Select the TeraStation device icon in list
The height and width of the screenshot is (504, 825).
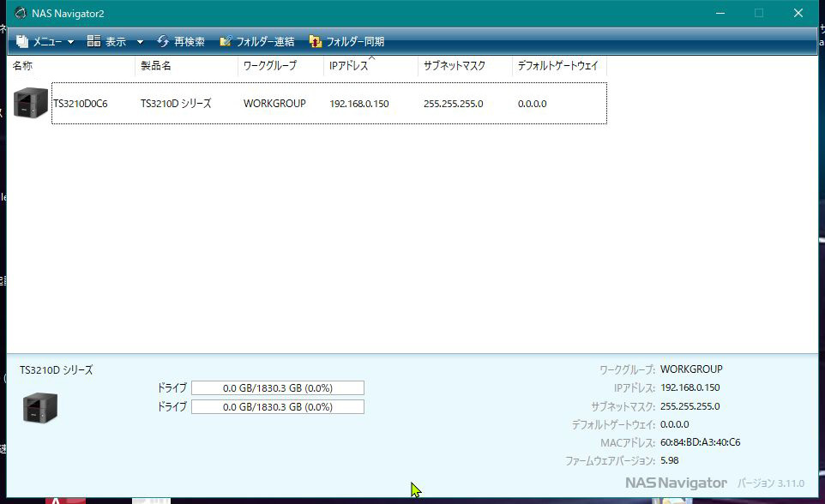(31, 103)
